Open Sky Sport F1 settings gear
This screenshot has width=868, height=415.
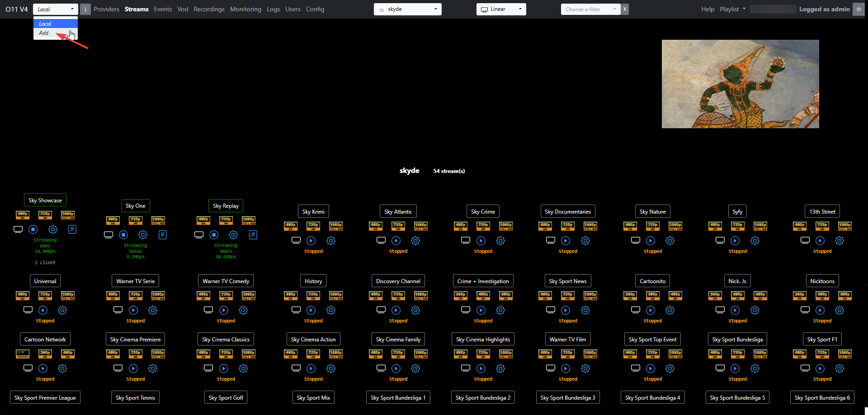[840, 368]
